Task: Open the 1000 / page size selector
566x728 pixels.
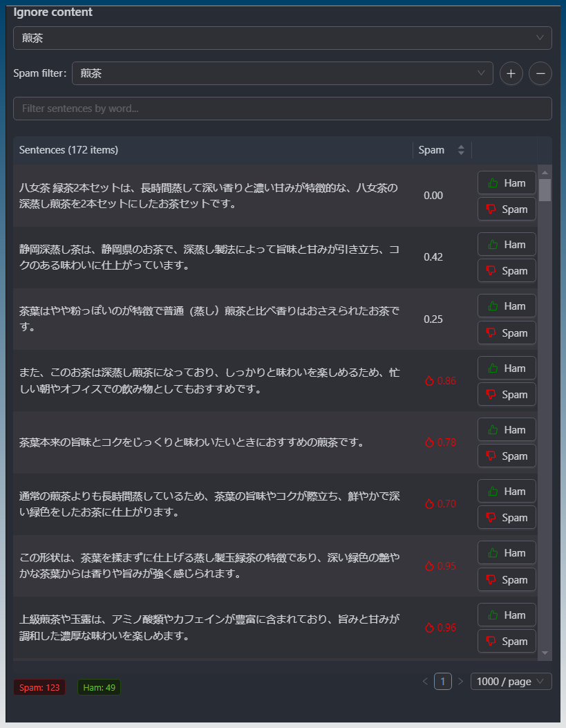Action: point(511,682)
